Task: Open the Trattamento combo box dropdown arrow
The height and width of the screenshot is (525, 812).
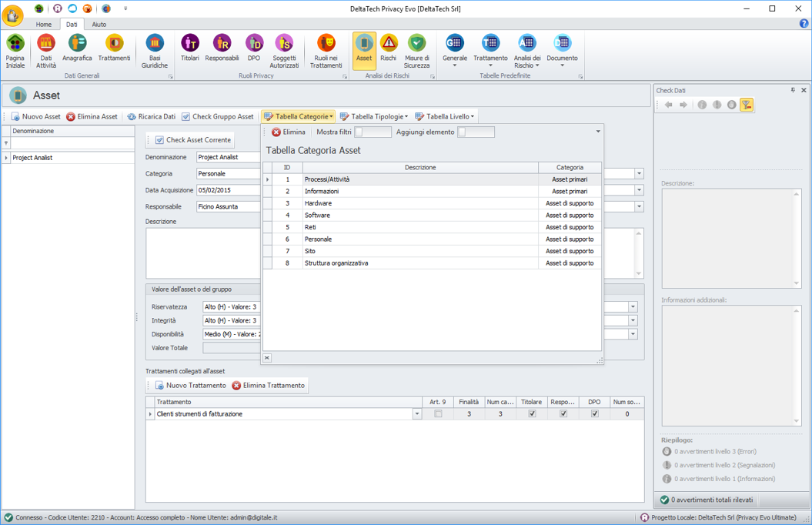Action: point(417,414)
